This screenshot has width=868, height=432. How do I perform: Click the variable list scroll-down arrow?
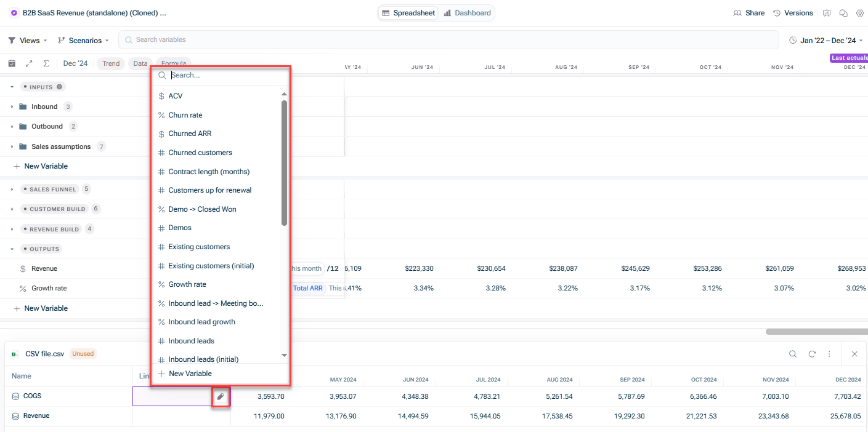[284, 355]
